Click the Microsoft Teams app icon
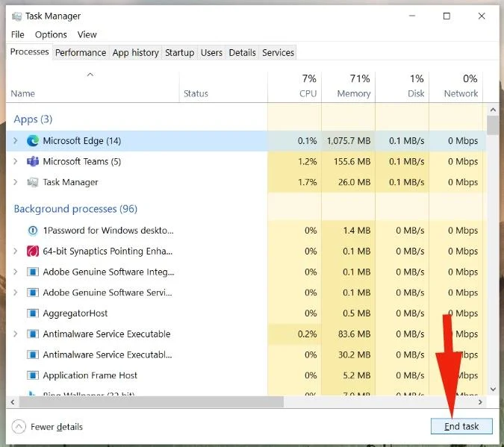 click(33, 161)
